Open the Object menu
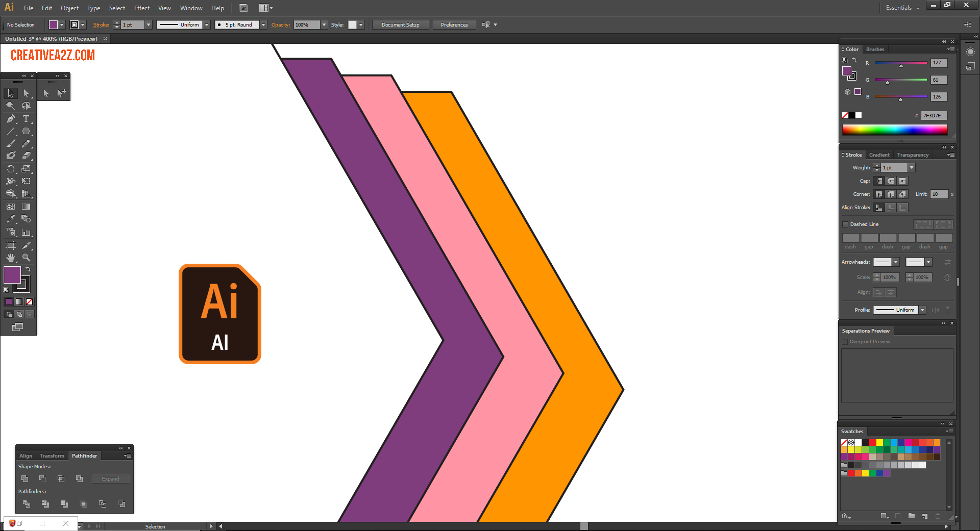This screenshot has width=980, height=531. coord(69,8)
